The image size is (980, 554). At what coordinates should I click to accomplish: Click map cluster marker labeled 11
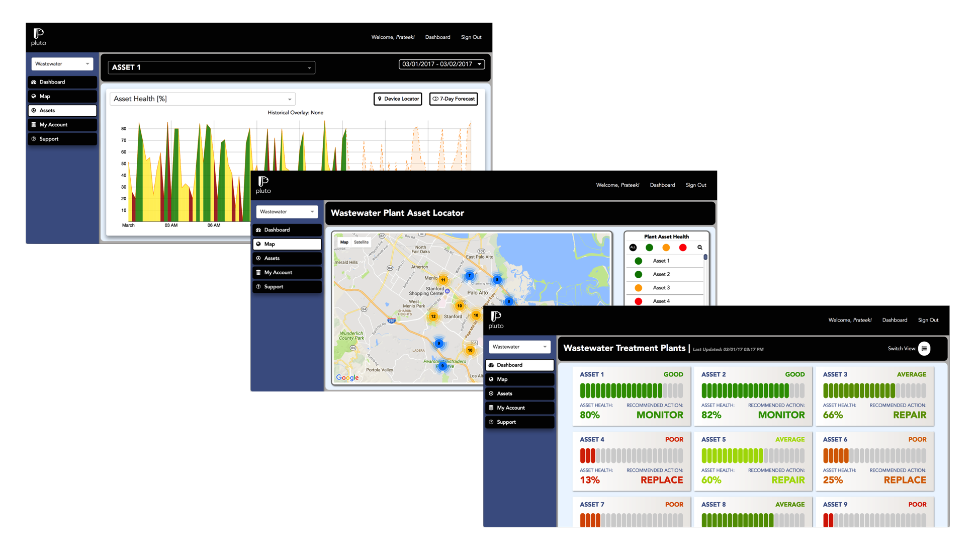pos(443,280)
